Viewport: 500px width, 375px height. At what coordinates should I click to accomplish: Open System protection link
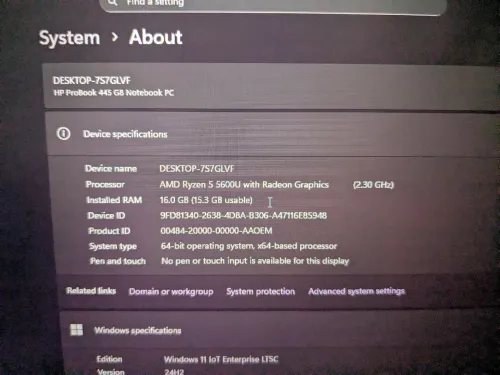261,291
